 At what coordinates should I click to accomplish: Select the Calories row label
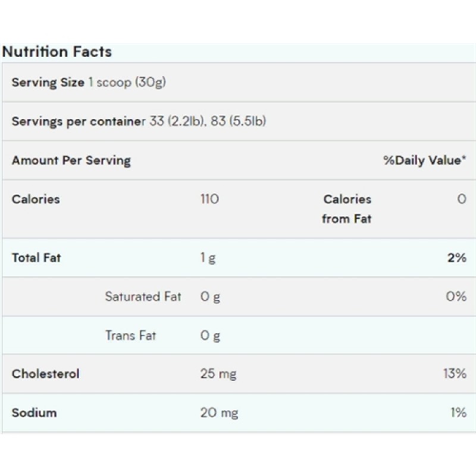(36, 199)
